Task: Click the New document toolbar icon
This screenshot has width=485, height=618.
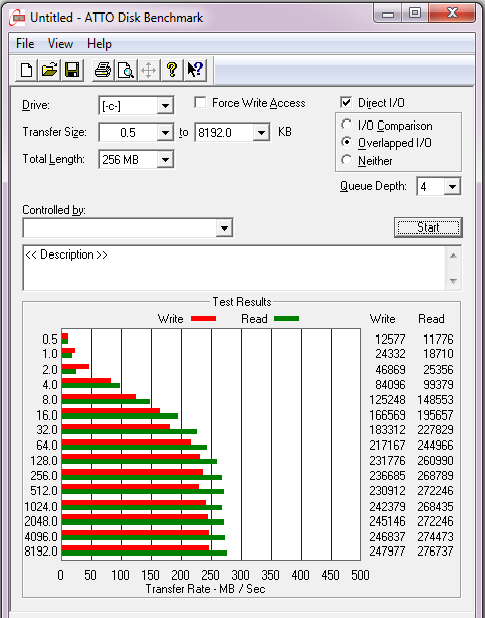Action: 26,70
